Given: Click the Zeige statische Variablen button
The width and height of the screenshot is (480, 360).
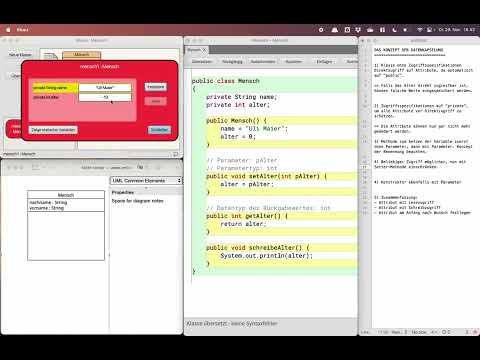Looking at the screenshot, I should tap(53, 130).
